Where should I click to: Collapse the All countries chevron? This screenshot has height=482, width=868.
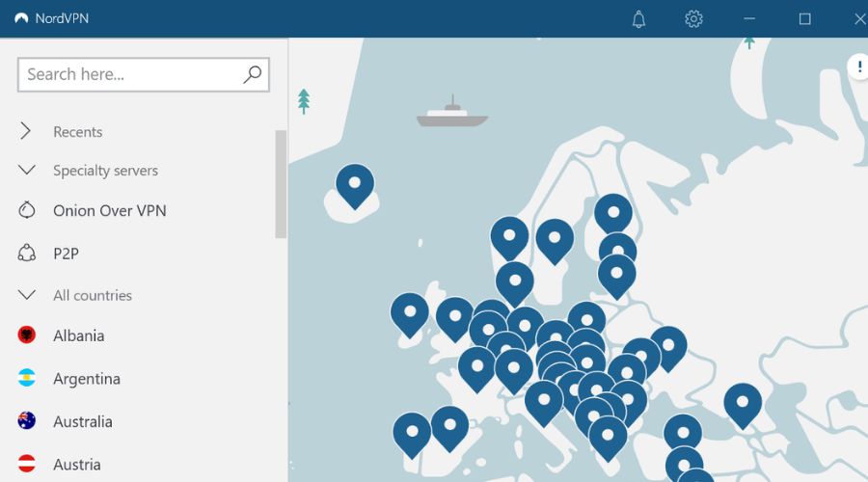27,294
